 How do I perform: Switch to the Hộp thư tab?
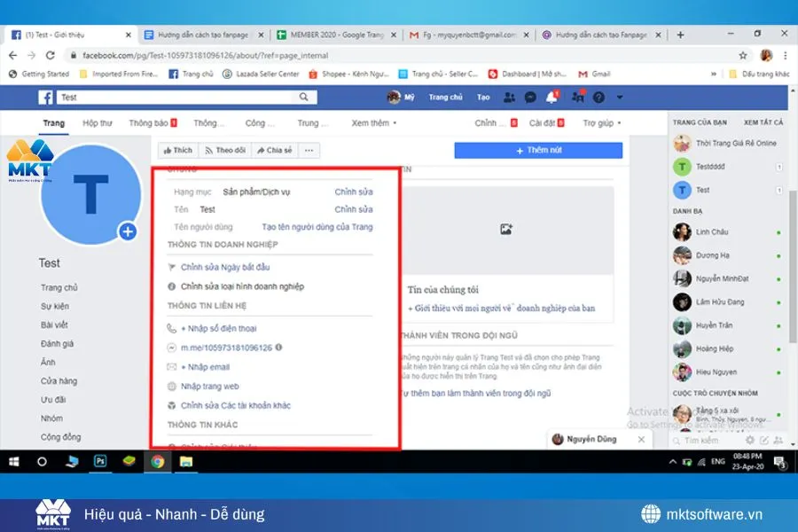pos(98,123)
